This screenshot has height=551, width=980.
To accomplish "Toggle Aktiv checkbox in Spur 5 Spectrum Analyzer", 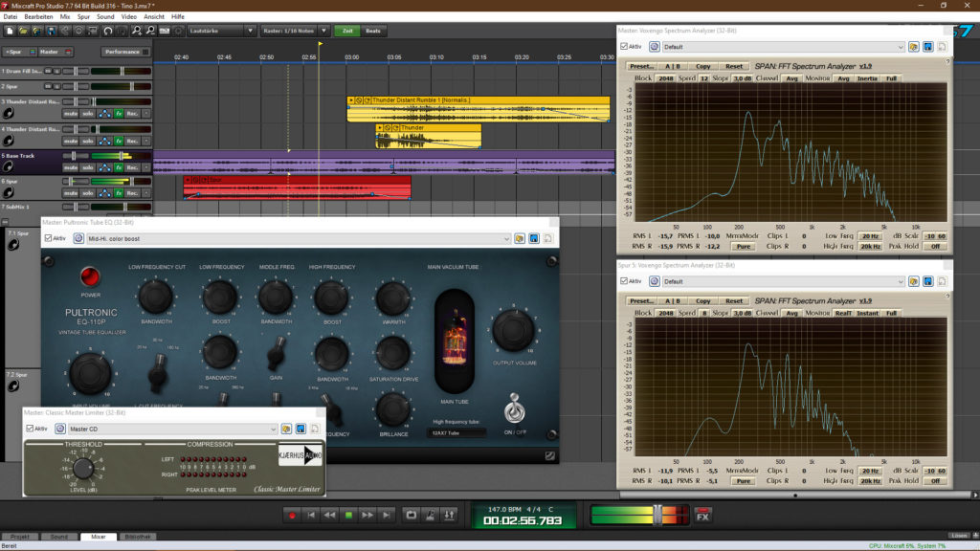I will pos(624,282).
